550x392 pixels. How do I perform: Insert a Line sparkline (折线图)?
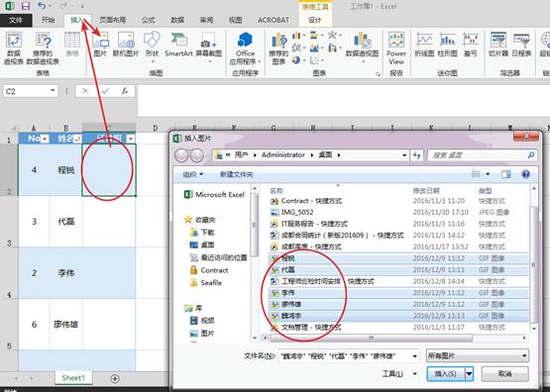tap(424, 45)
